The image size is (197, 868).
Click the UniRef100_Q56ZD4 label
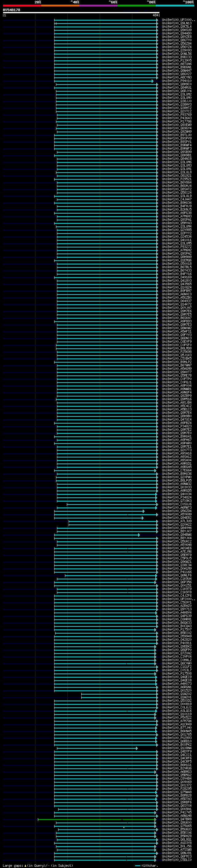click(176, 511)
